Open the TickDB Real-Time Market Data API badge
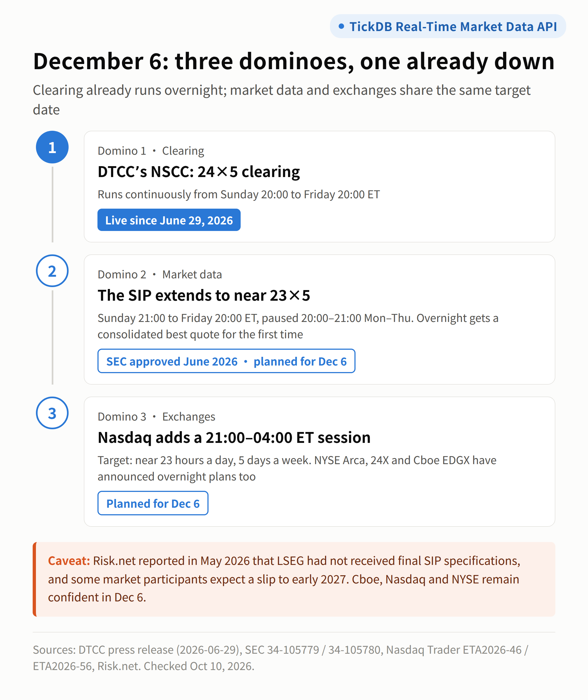Image resolution: width=588 pixels, height=700 pixels. [448, 26]
